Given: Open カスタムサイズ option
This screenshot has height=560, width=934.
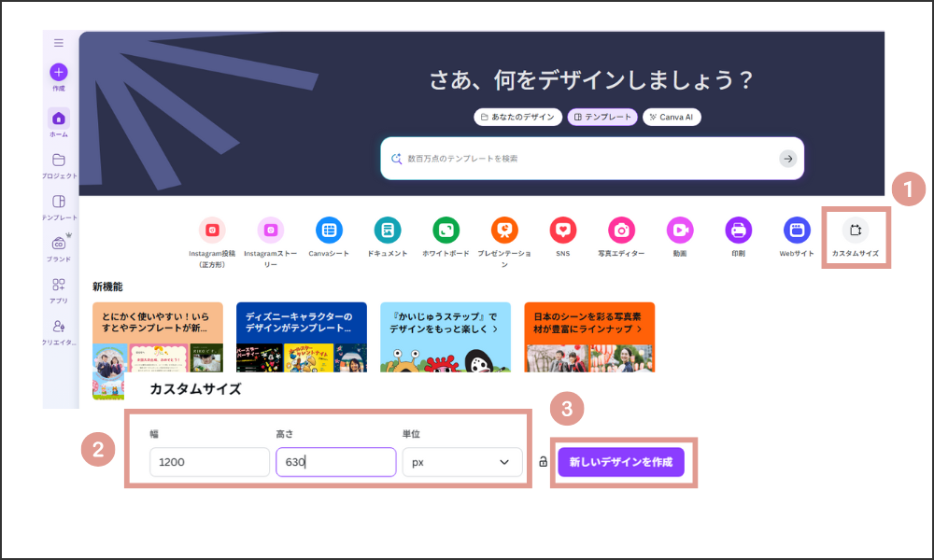Looking at the screenshot, I should click(856, 237).
